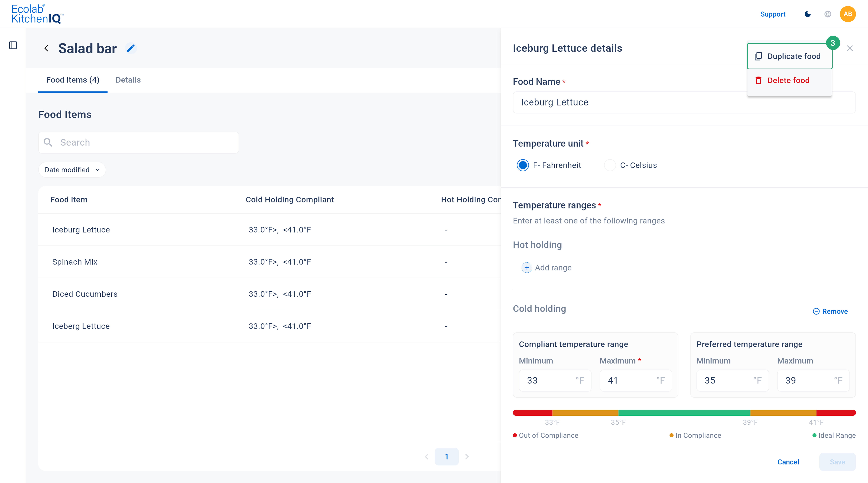Open the Iceburg Lettuce row
The height and width of the screenshot is (483, 868).
pyautogui.click(x=269, y=230)
